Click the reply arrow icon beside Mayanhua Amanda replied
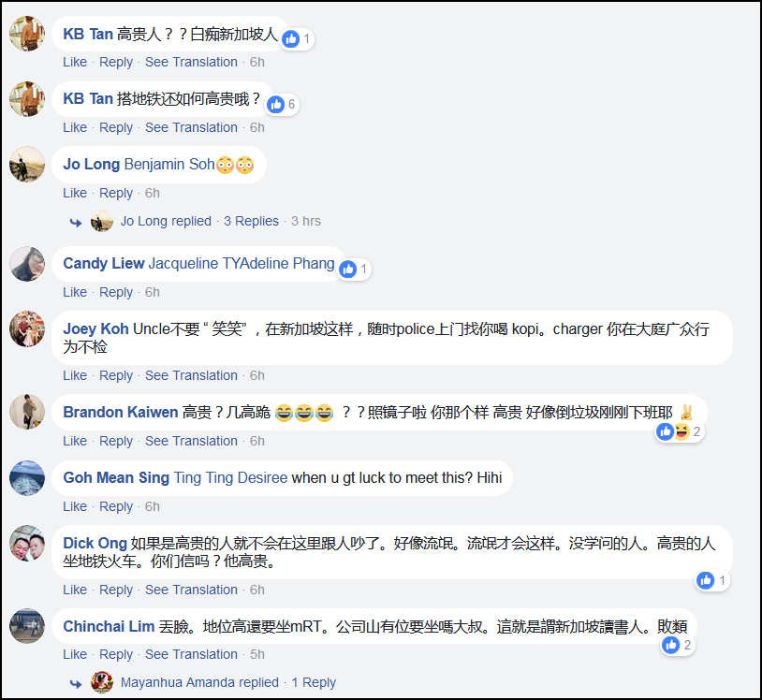The height and width of the screenshot is (700, 762). coord(76,684)
